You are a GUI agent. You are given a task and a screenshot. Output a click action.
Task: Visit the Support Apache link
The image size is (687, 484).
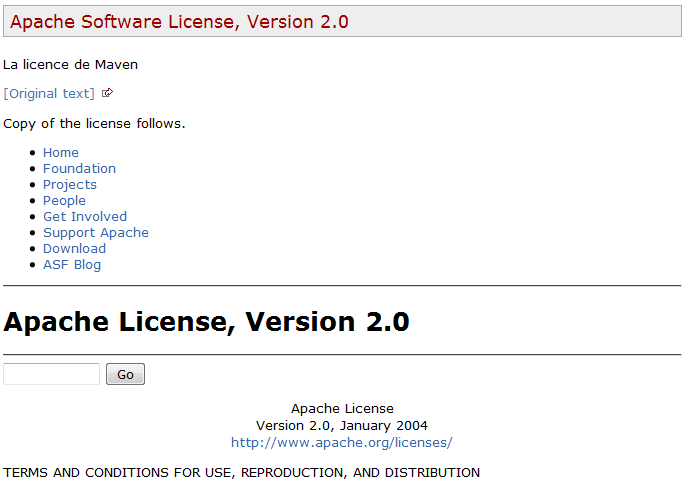click(95, 233)
